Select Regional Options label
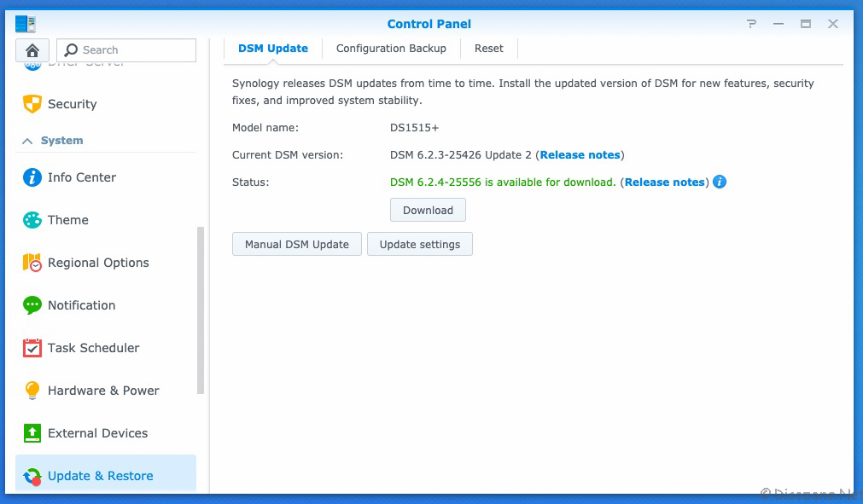Screen dimensions: 863x504 98,263
